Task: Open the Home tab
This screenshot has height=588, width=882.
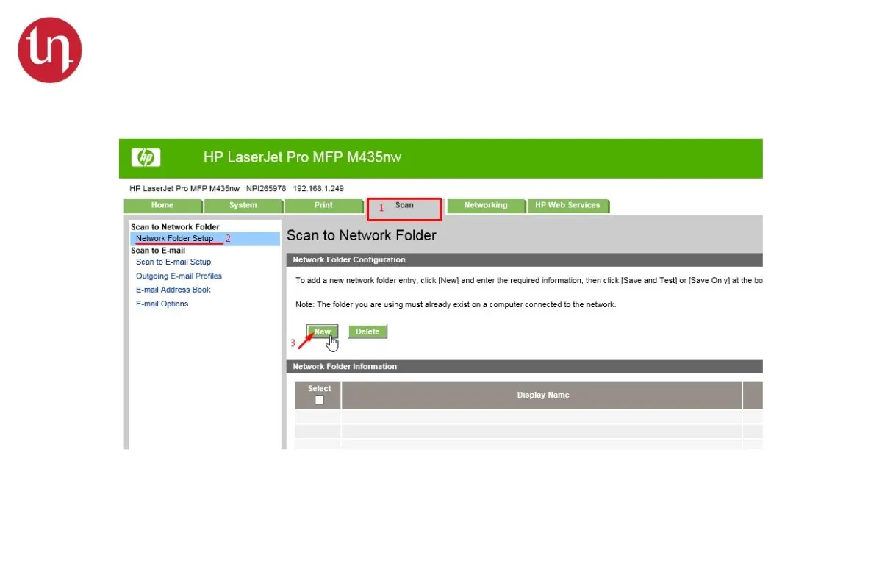Action: click(x=162, y=206)
